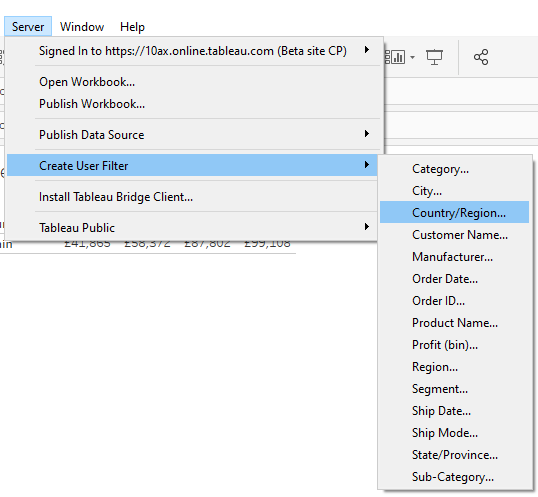538x497 pixels.
Task: Create user filter on Order Date...
Action: point(454,279)
